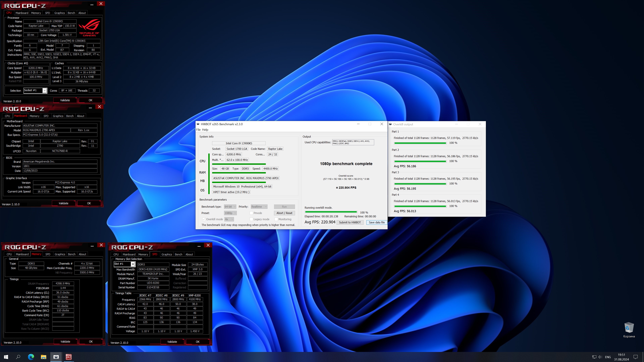The image size is (644, 362).
Task: Click the HWBOT x265 Benchmark title bar icon
Action: point(198,124)
